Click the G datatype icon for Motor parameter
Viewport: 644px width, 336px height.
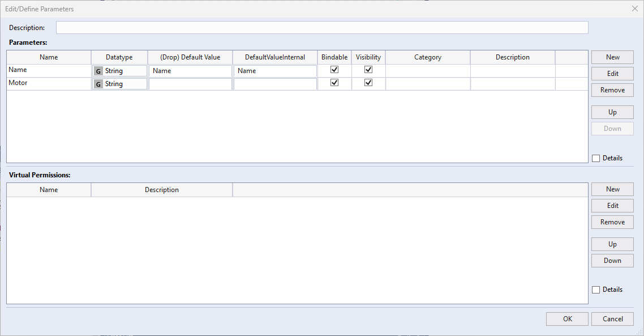click(x=98, y=83)
